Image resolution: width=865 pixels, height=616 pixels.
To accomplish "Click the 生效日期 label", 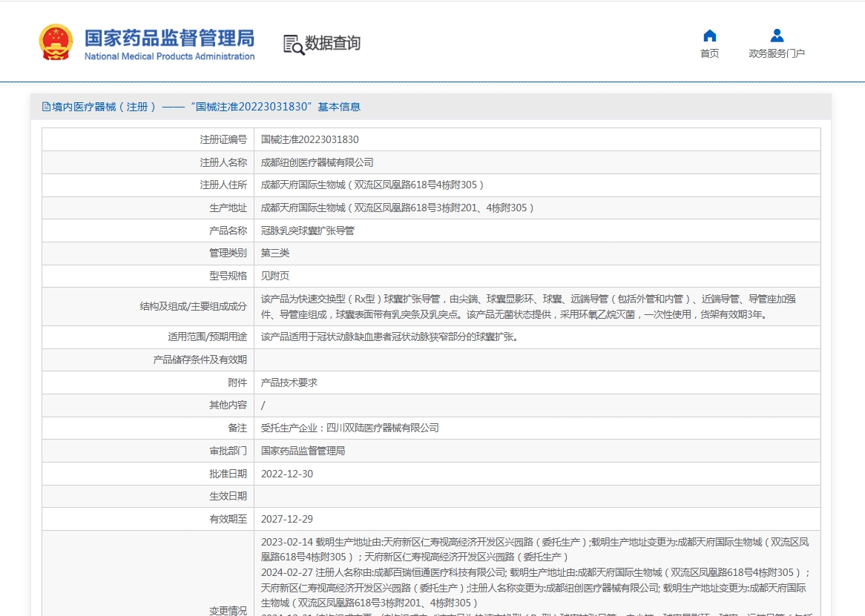I will [x=228, y=497].
